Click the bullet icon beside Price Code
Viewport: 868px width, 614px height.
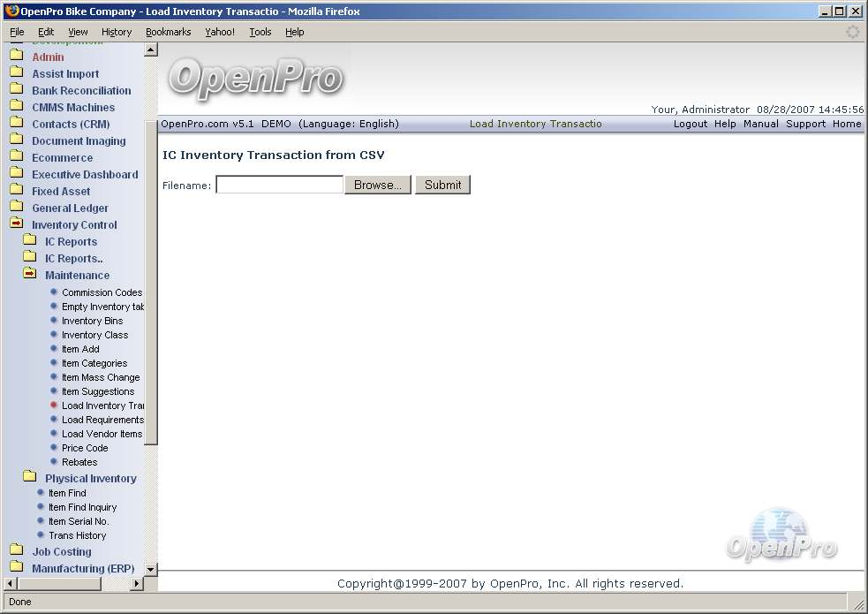tap(54, 448)
